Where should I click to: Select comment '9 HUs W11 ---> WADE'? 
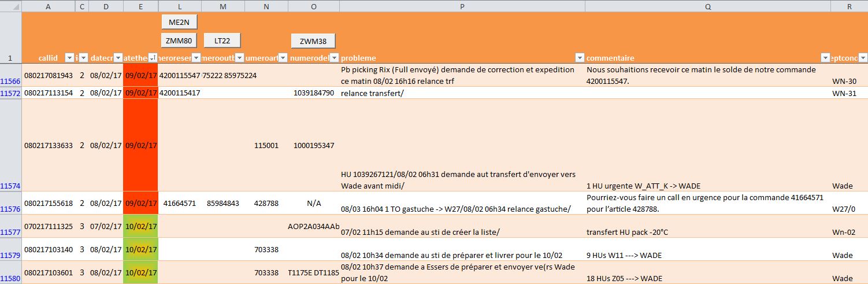[708, 249]
